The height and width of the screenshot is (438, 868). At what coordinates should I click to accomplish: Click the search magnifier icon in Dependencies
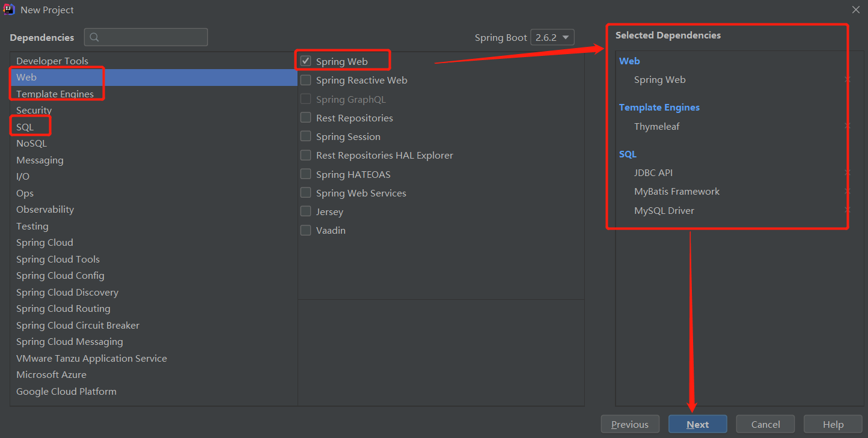point(94,37)
